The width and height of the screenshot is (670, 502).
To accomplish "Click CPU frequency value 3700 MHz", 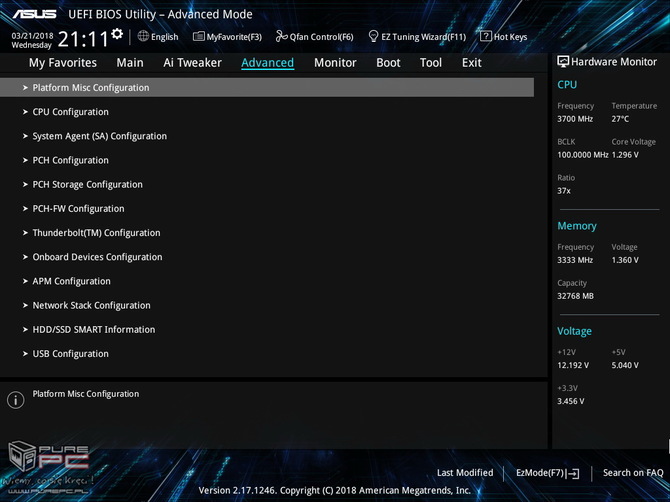I will 575,119.
